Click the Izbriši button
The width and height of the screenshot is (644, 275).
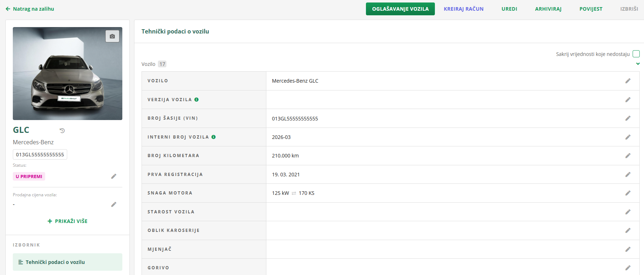tap(629, 9)
